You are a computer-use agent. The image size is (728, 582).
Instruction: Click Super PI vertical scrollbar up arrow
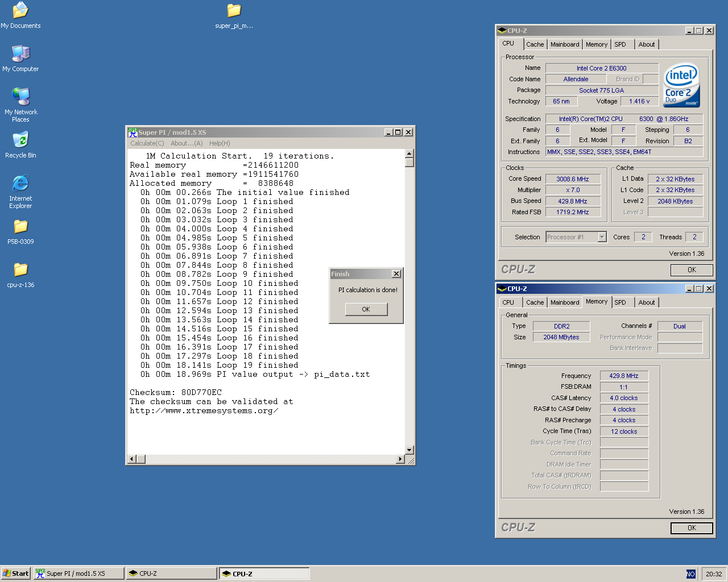(x=409, y=154)
